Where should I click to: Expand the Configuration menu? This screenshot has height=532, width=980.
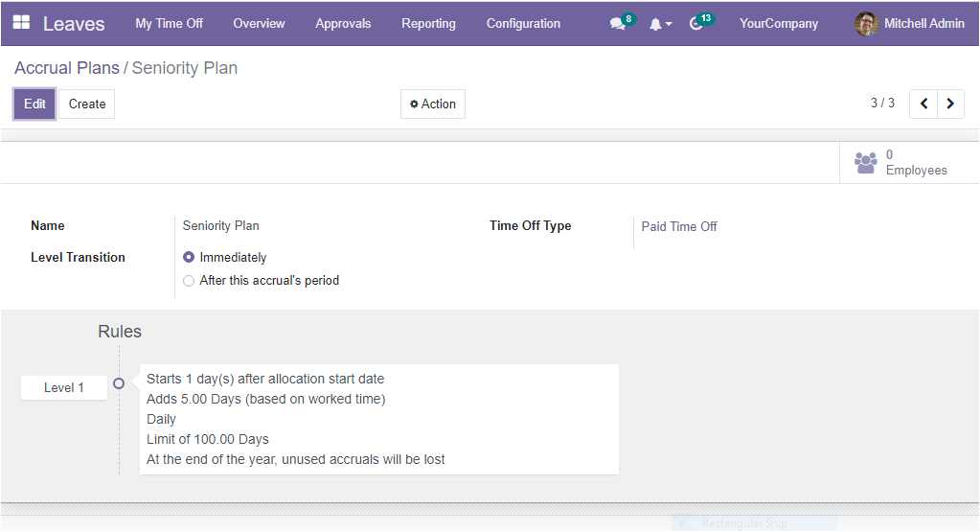click(x=523, y=24)
